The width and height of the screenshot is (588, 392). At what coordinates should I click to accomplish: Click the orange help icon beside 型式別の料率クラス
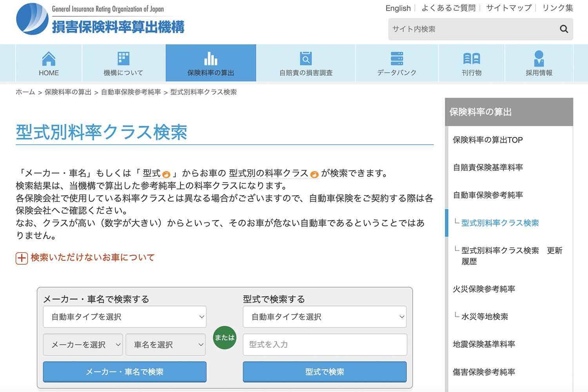coord(314,174)
